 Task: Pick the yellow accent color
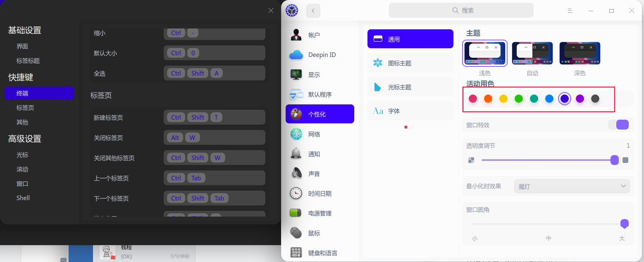(x=503, y=99)
